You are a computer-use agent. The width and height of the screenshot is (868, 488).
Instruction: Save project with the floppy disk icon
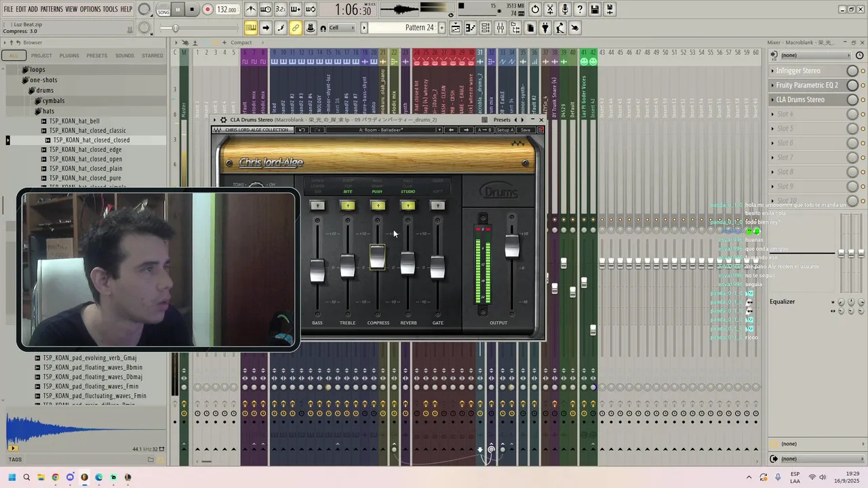point(595,9)
